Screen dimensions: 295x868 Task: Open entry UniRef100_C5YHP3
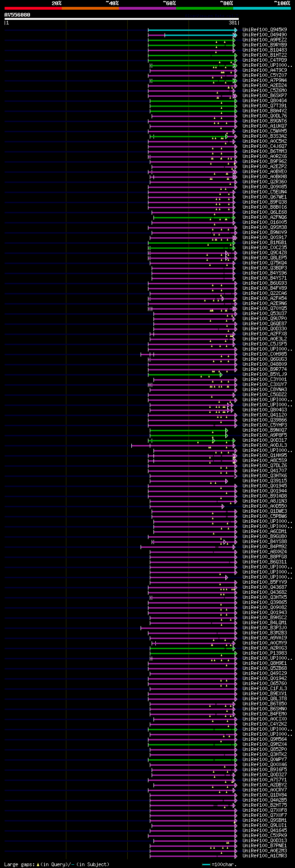[x=265, y=425]
